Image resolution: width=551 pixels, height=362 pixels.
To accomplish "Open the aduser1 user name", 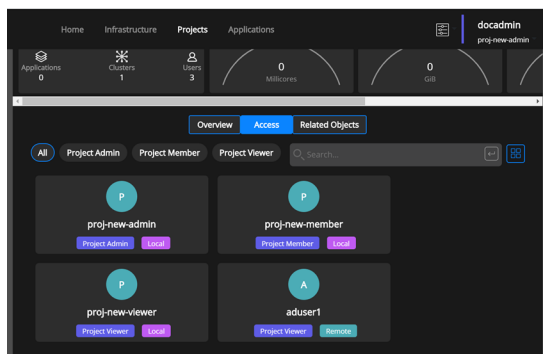I will coord(303,312).
